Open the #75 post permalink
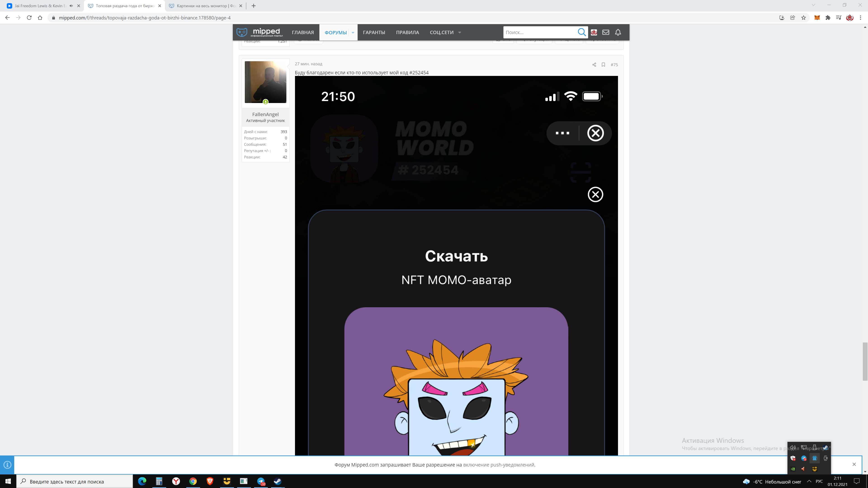The height and width of the screenshot is (488, 868). coord(614,65)
